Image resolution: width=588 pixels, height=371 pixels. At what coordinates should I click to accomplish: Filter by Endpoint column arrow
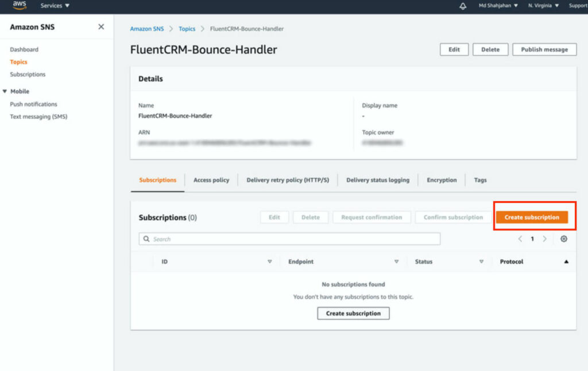coord(396,261)
